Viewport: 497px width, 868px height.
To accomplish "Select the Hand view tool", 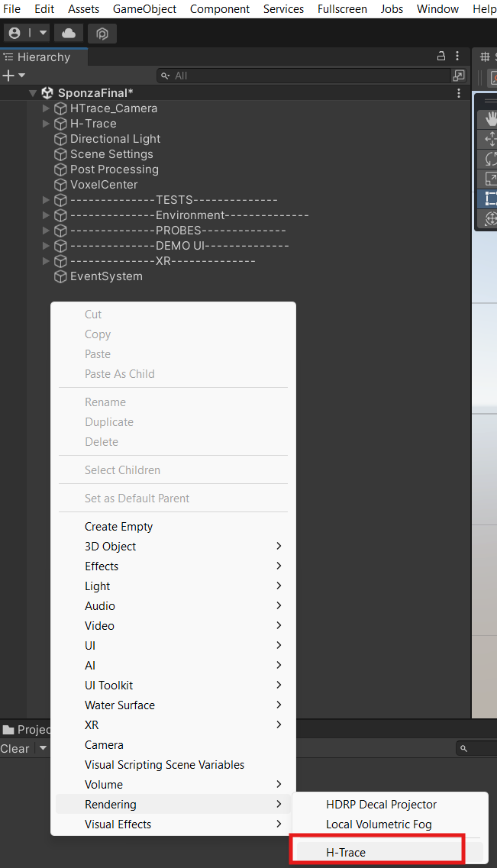I will pos(490,118).
